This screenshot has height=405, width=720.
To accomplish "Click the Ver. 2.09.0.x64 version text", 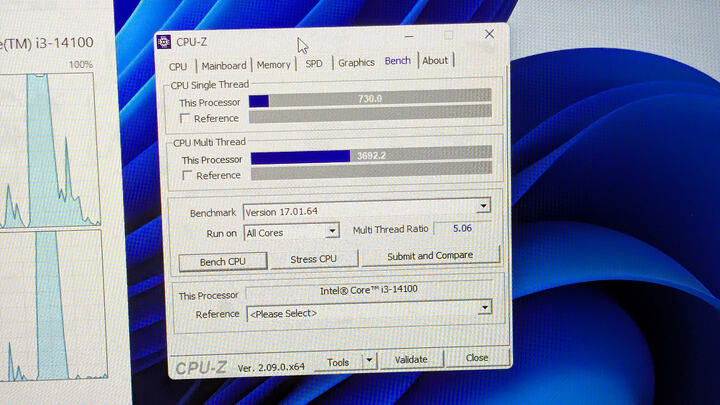I will pyautogui.click(x=271, y=367).
